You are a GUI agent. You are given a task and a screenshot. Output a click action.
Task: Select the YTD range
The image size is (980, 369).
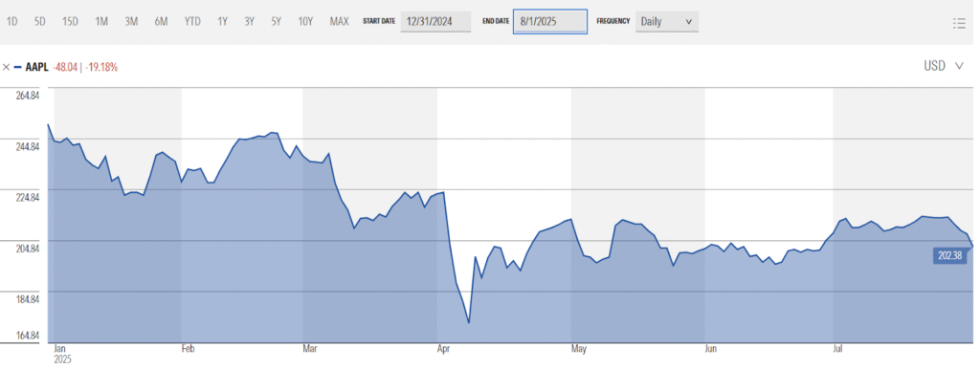[x=192, y=21]
